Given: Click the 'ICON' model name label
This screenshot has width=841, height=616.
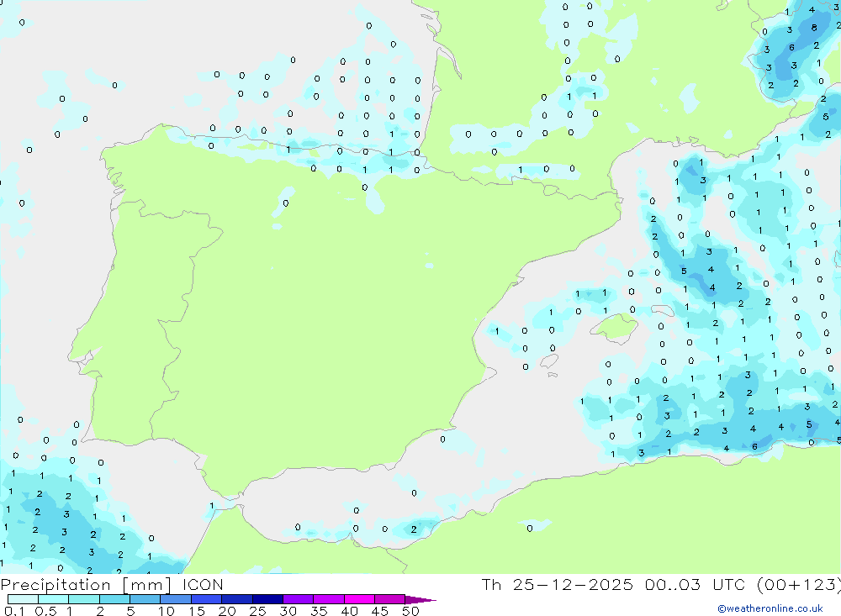Looking at the screenshot, I should point(203,584).
